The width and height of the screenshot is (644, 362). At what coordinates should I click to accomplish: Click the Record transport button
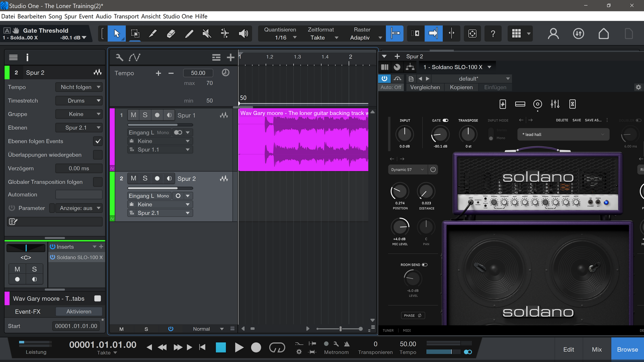point(256,348)
